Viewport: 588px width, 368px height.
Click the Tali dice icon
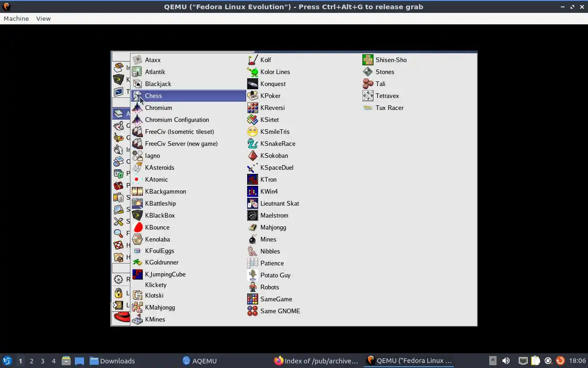[x=367, y=84]
